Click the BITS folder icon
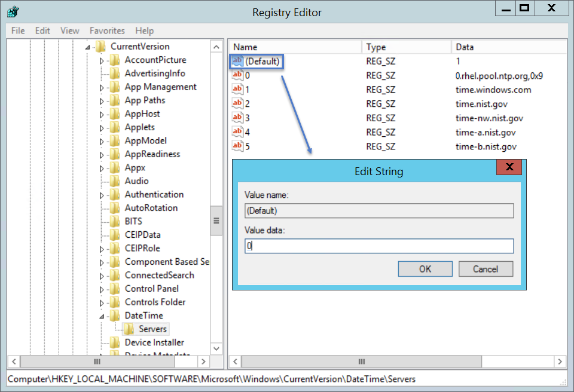Viewport: 574px width, 392px height. pos(116,221)
